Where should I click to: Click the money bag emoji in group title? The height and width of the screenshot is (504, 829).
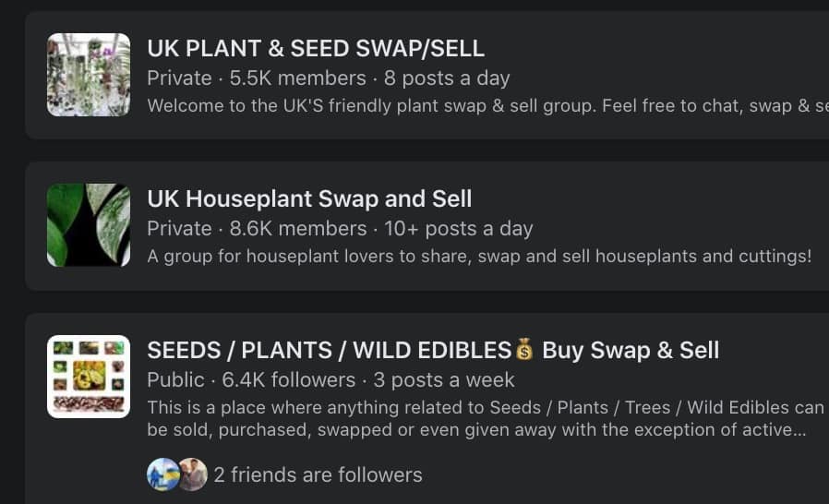point(525,350)
